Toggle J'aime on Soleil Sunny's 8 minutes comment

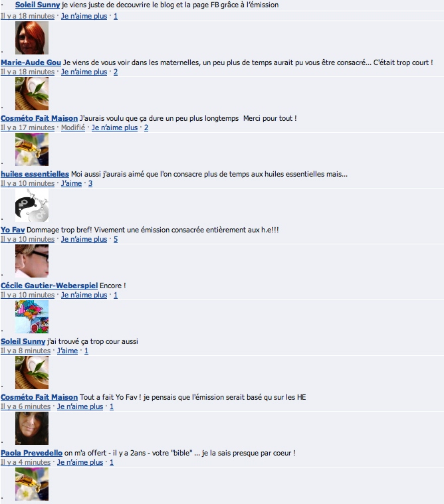point(67,351)
